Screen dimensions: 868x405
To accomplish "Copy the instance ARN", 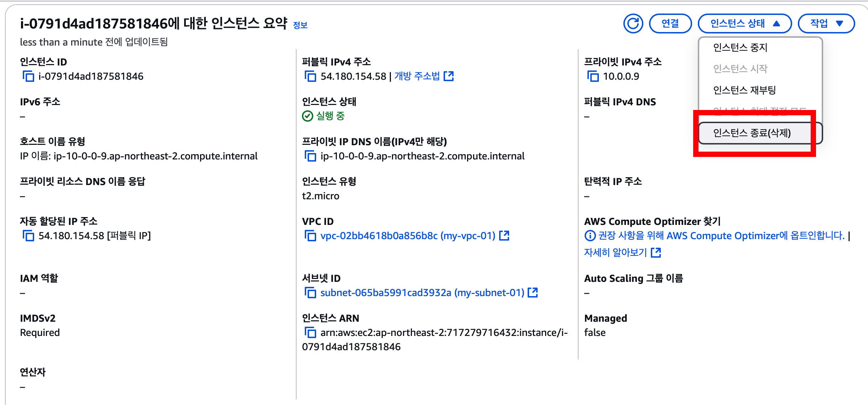I will (310, 332).
